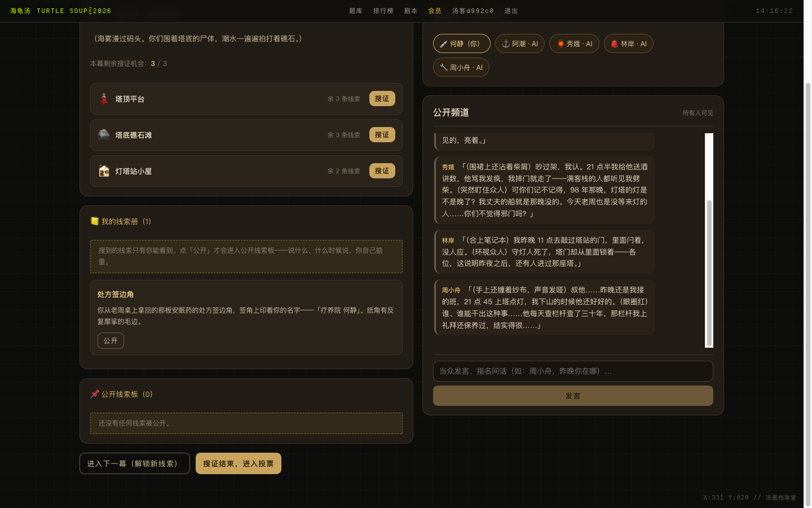Click the 塔底礁石滩 rock icon
This screenshot has height=508, width=812.
104,134
